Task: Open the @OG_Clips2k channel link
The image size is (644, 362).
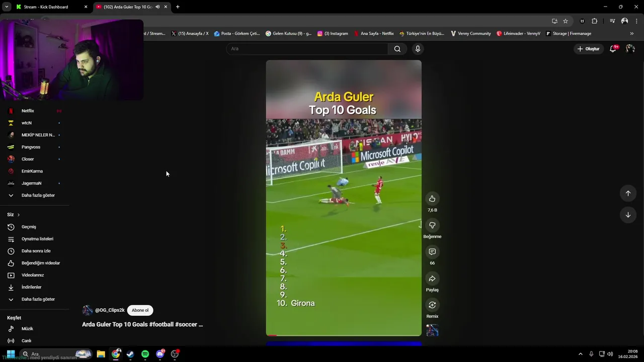Action: (x=110, y=310)
